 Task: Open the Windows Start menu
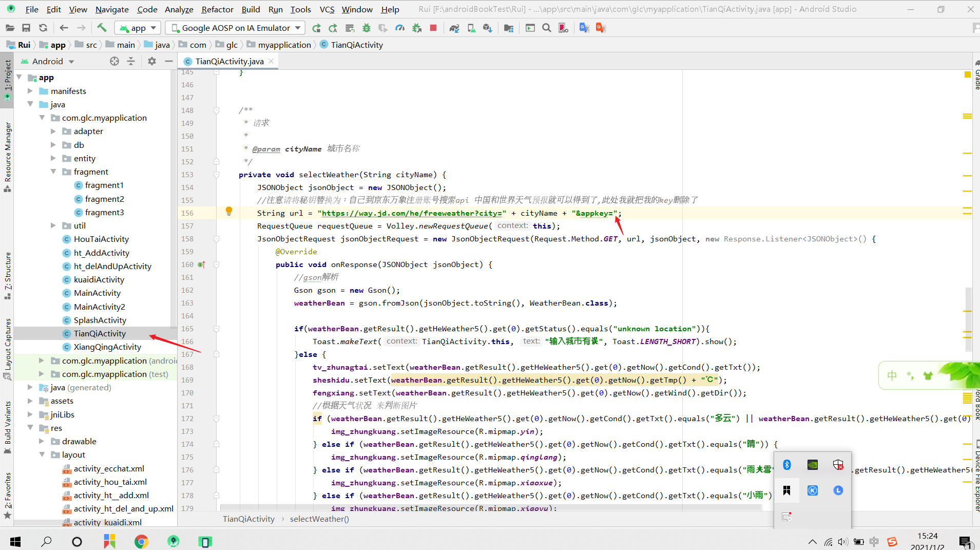[15, 541]
